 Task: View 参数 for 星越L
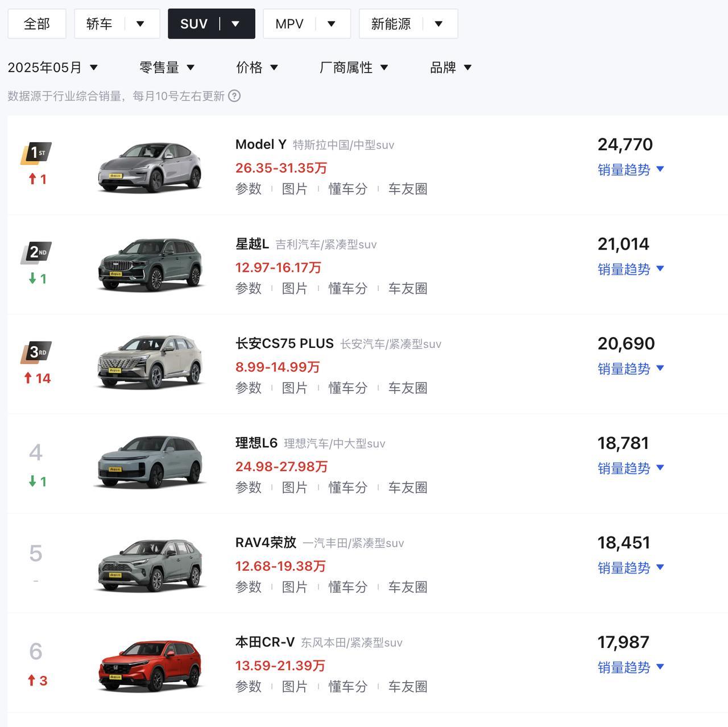click(249, 288)
